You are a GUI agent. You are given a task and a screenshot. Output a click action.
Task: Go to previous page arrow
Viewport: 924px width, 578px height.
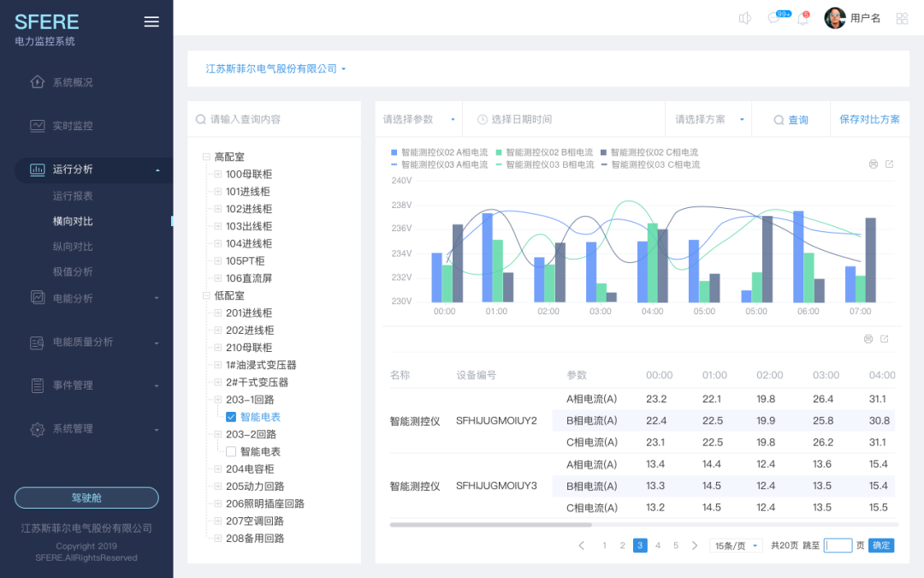[582, 545]
